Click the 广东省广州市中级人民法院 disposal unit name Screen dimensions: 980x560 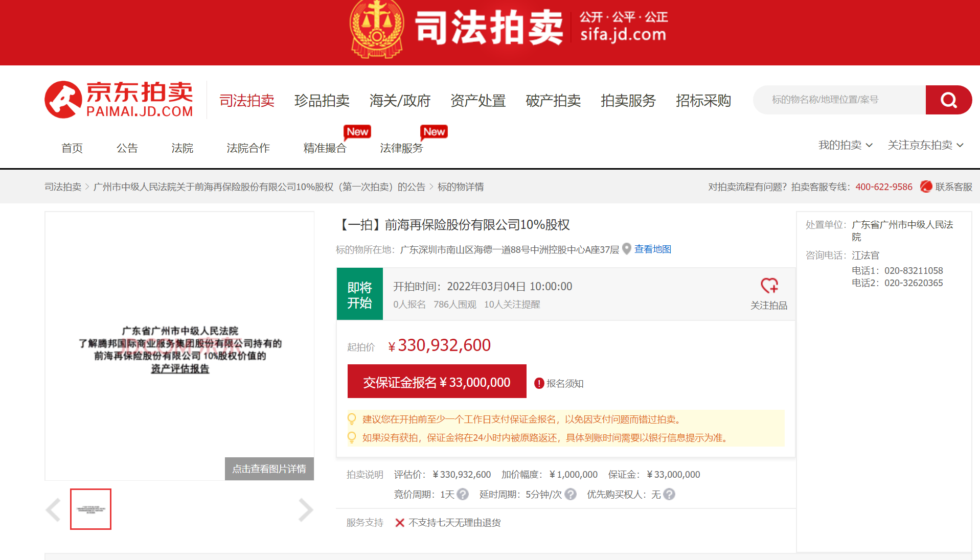point(902,231)
